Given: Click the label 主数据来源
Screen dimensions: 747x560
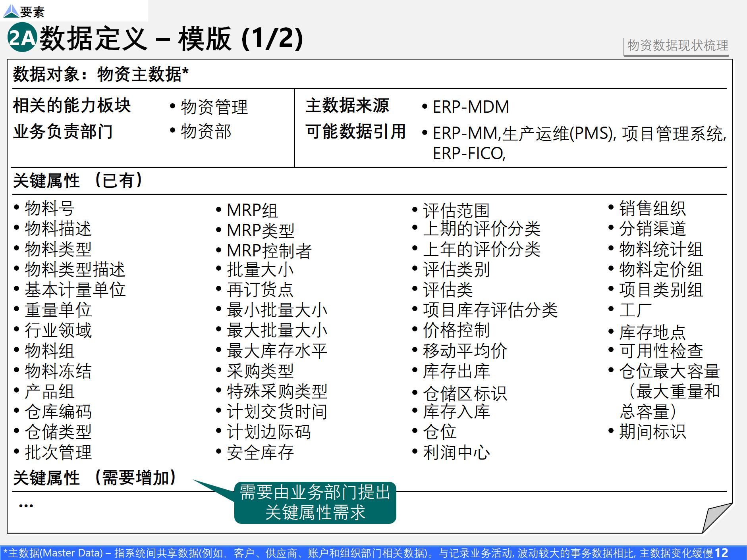Looking at the screenshot, I should [347, 106].
